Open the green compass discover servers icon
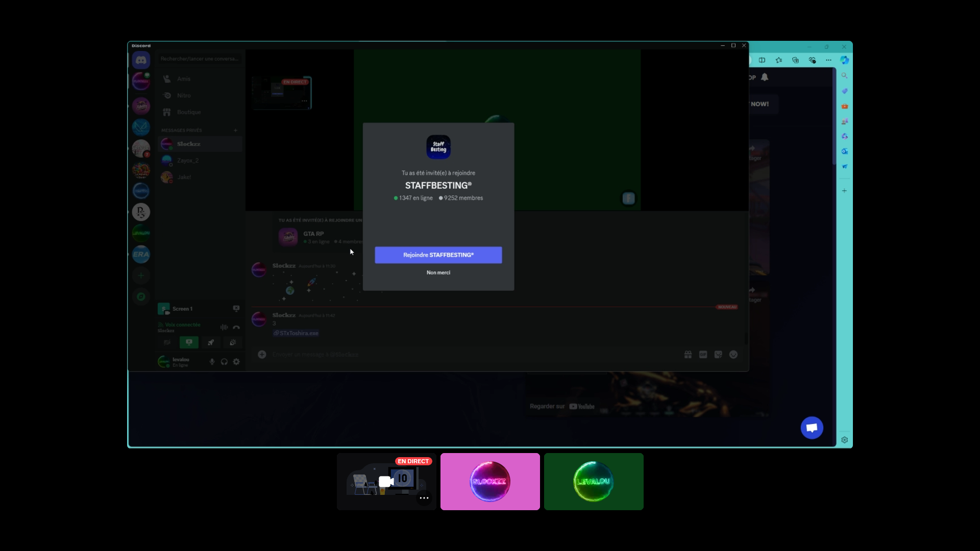 pos(141,296)
